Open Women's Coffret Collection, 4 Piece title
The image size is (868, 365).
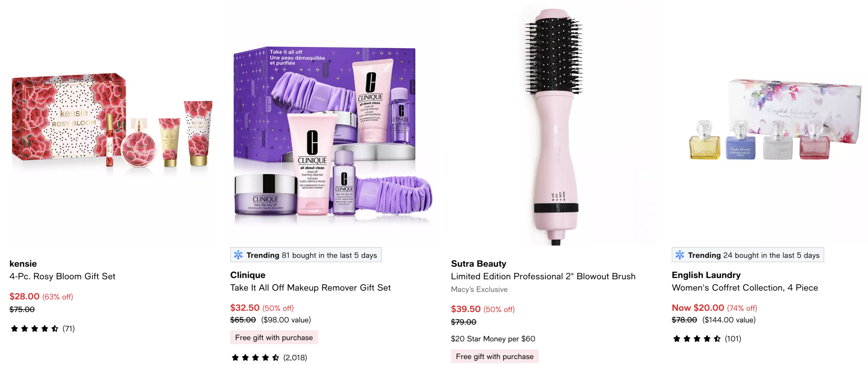(745, 288)
